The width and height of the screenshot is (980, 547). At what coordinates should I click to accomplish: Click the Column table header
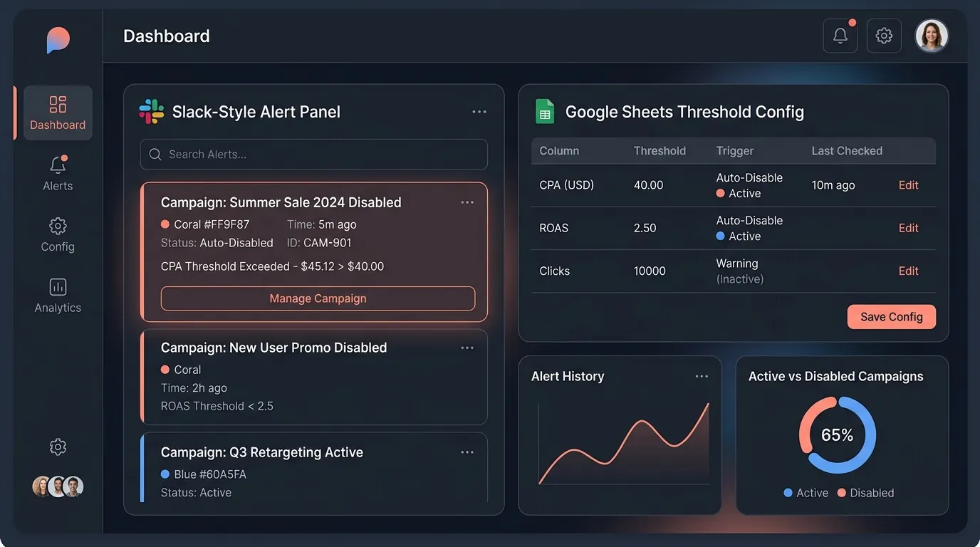(559, 151)
